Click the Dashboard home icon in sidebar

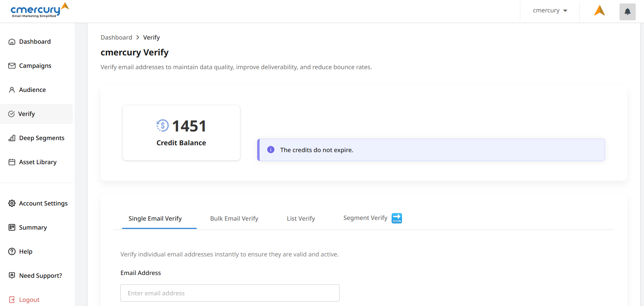point(12,42)
